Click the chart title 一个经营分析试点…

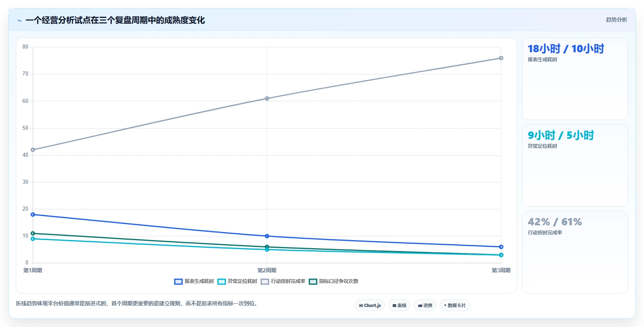pos(115,20)
